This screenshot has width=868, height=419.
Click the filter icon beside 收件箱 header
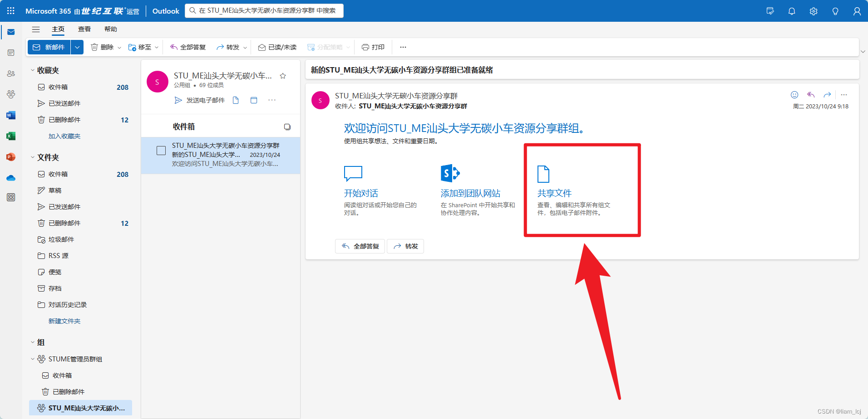point(287,127)
